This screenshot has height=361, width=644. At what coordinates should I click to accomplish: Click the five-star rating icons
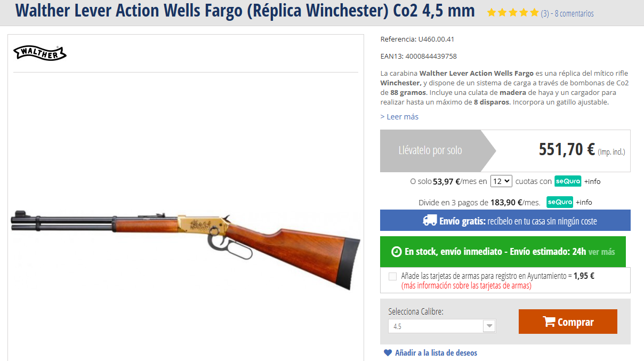[x=513, y=13]
